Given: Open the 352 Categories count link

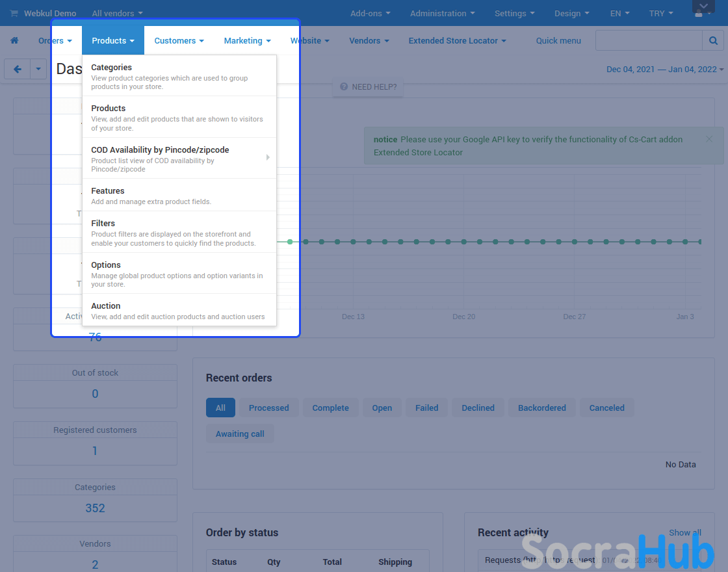Looking at the screenshot, I should tap(95, 508).
